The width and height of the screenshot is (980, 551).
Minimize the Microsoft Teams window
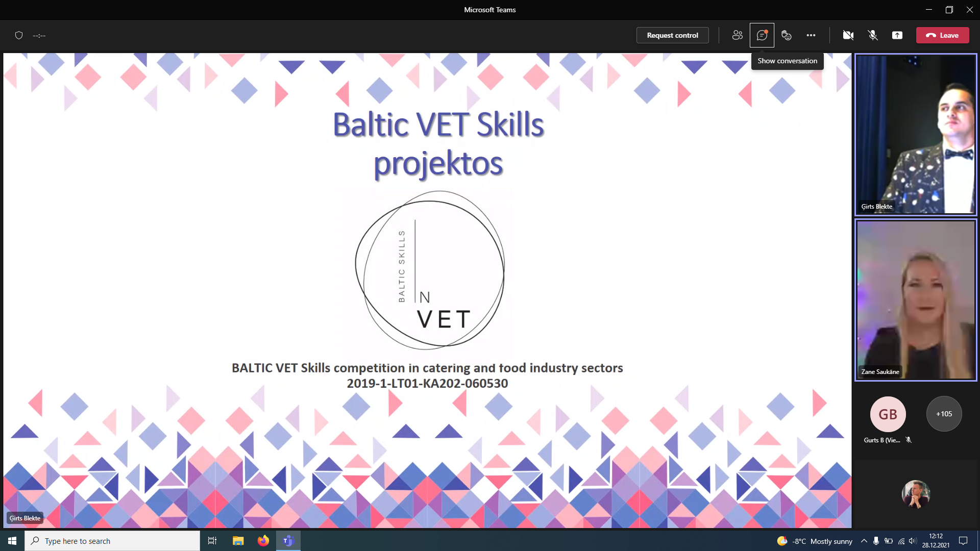coord(928,10)
